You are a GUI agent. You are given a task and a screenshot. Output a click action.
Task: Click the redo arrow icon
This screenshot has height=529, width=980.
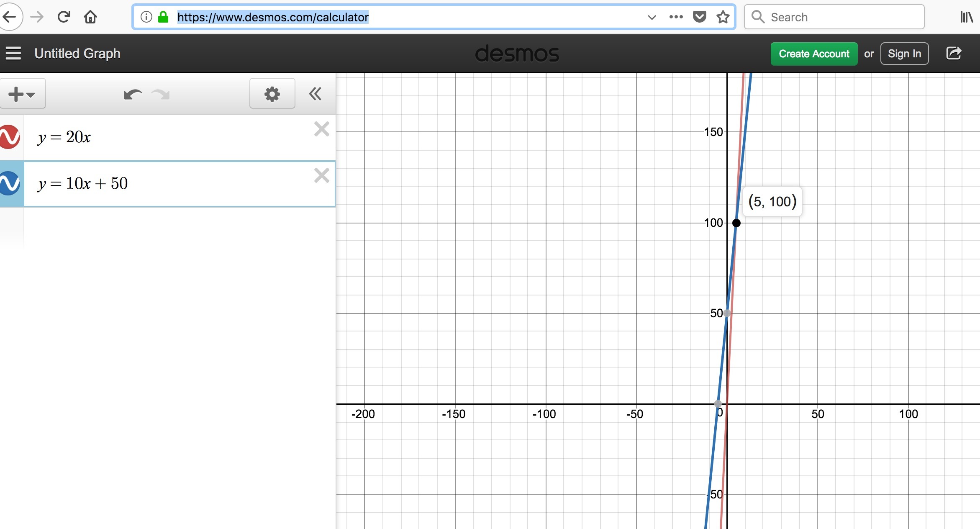(x=161, y=95)
